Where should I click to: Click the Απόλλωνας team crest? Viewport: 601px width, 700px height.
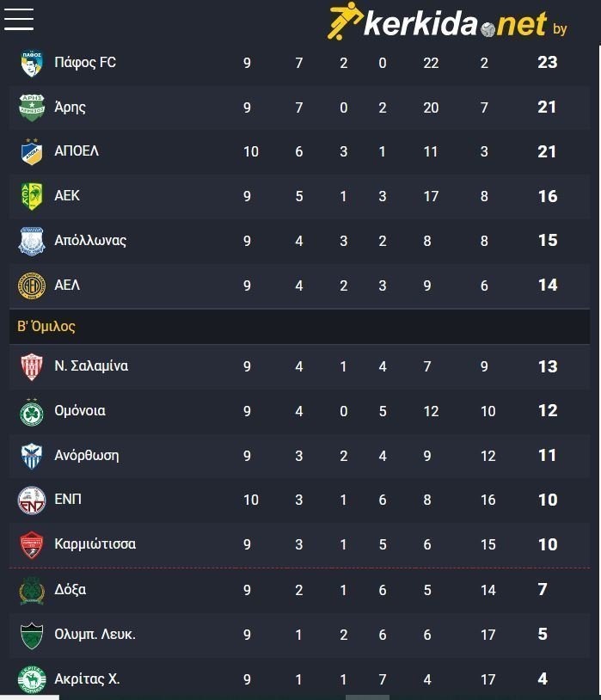[x=32, y=241]
